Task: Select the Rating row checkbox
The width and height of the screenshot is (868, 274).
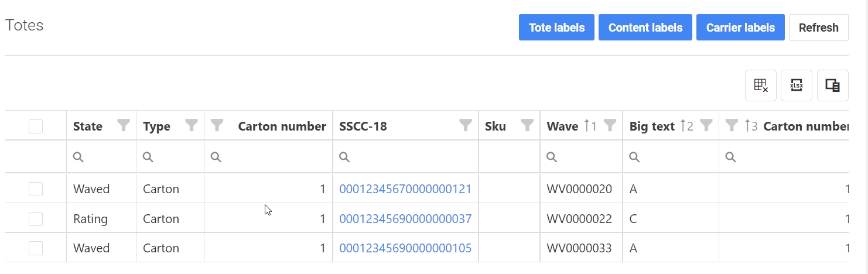Action: pyautogui.click(x=36, y=218)
